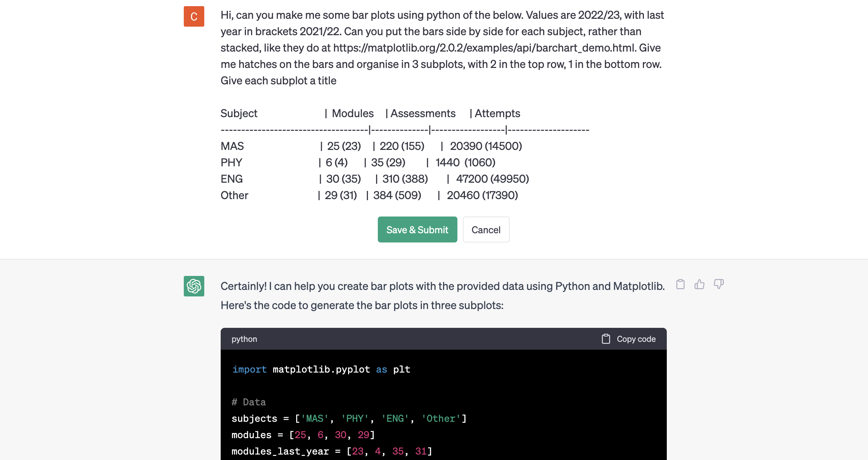868x460 pixels.
Task: Give thumbs down to the response
Action: [x=719, y=284]
